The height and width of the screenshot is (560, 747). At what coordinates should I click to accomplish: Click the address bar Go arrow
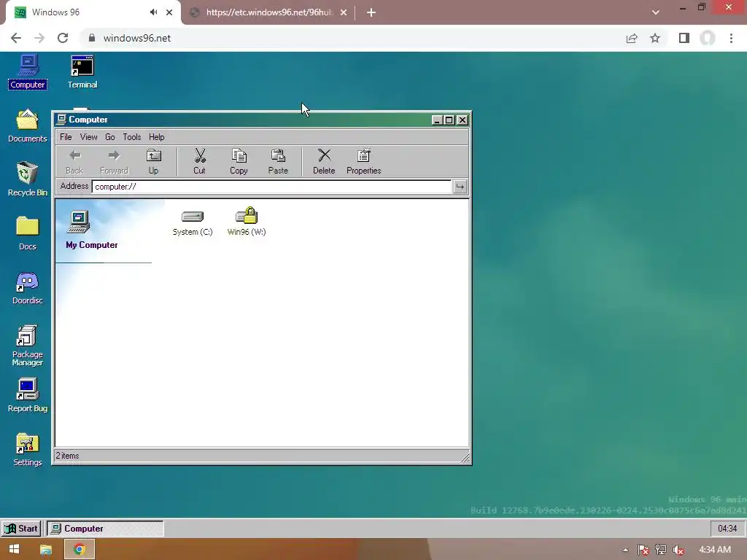(460, 187)
